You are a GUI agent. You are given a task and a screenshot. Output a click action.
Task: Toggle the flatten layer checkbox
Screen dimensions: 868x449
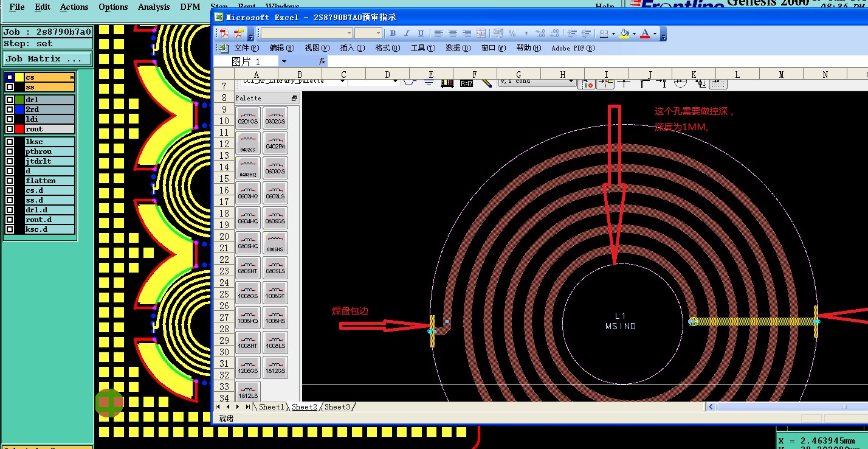click(9, 181)
